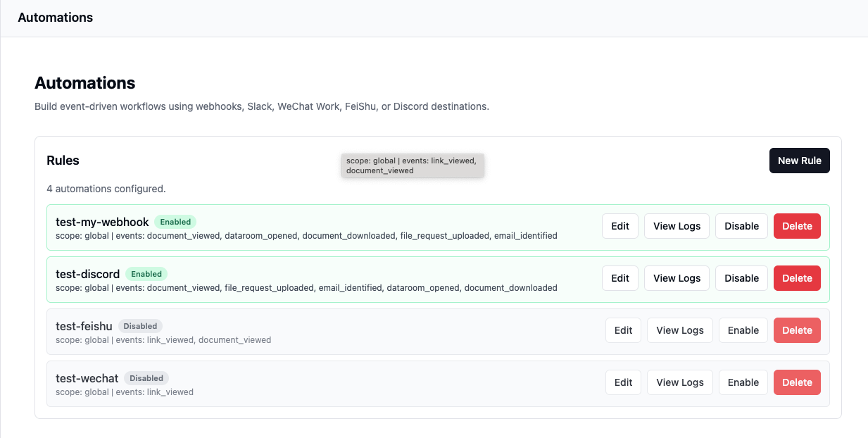
Task: Click the New Rule button
Action: pos(799,161)
